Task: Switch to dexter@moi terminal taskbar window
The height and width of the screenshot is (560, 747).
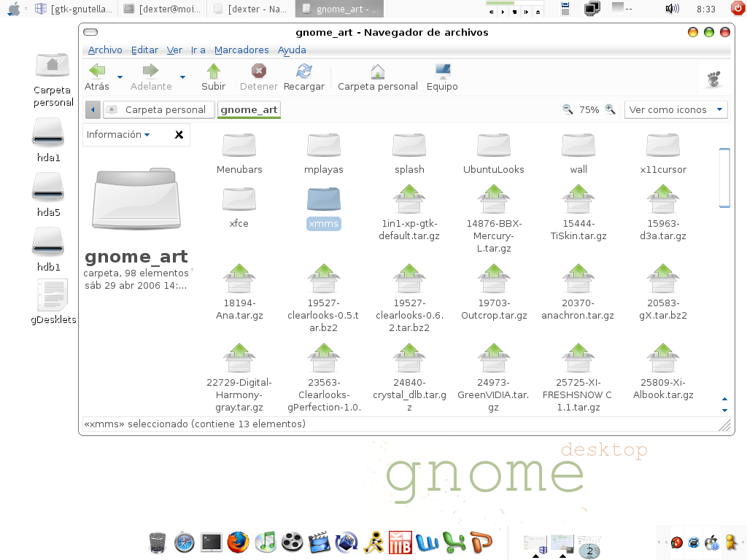Action: 163,9
